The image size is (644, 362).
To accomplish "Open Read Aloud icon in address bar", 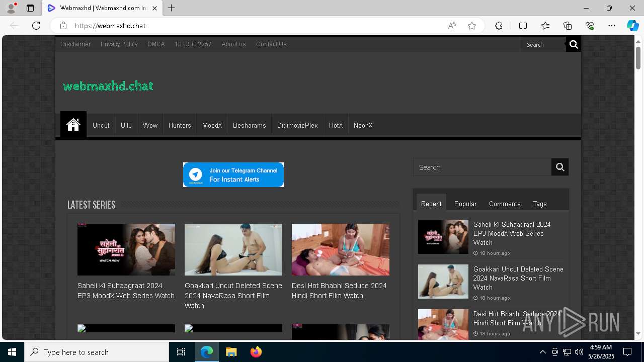I will [452, 26].
